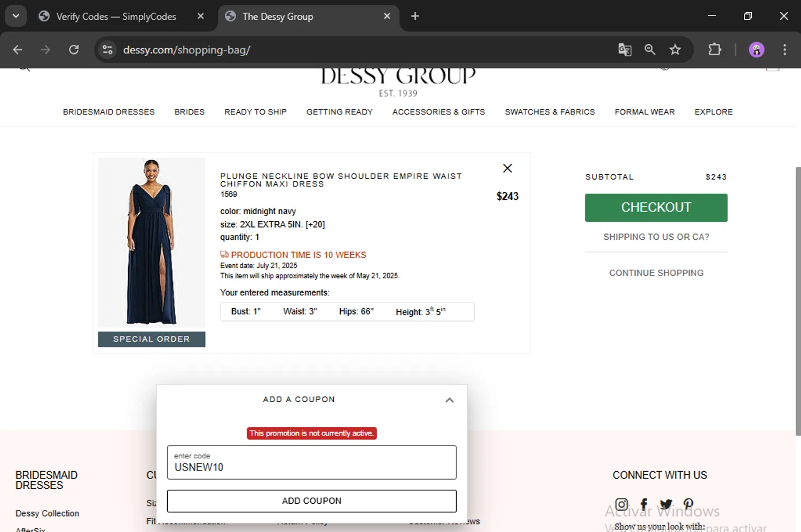801x532 pixels.
Task: Collapse the Add a Coupon panel
Action: point(450,400)
